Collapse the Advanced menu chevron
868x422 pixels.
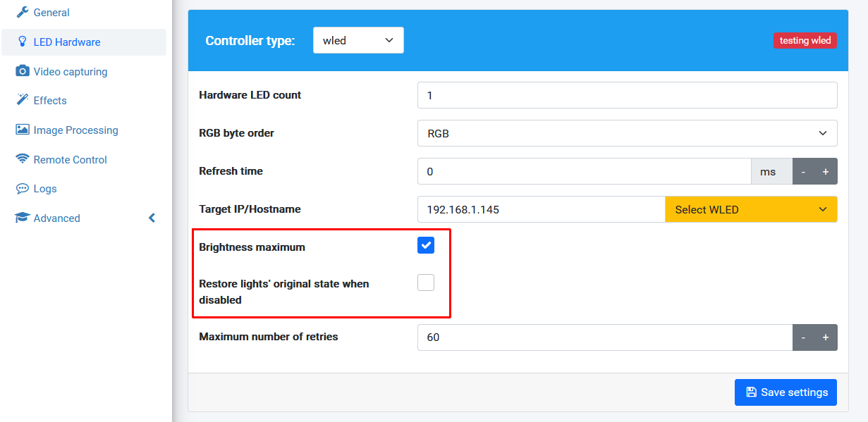152,218
